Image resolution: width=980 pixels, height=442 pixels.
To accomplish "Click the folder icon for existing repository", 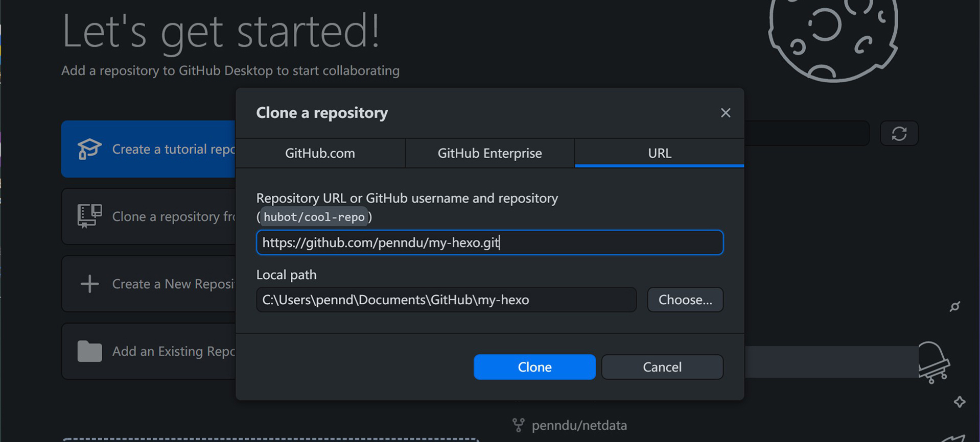I will coord(89,351).
